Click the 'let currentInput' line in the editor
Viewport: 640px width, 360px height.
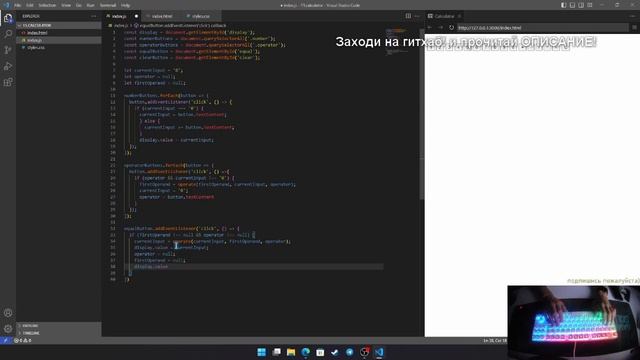(153, 70)
